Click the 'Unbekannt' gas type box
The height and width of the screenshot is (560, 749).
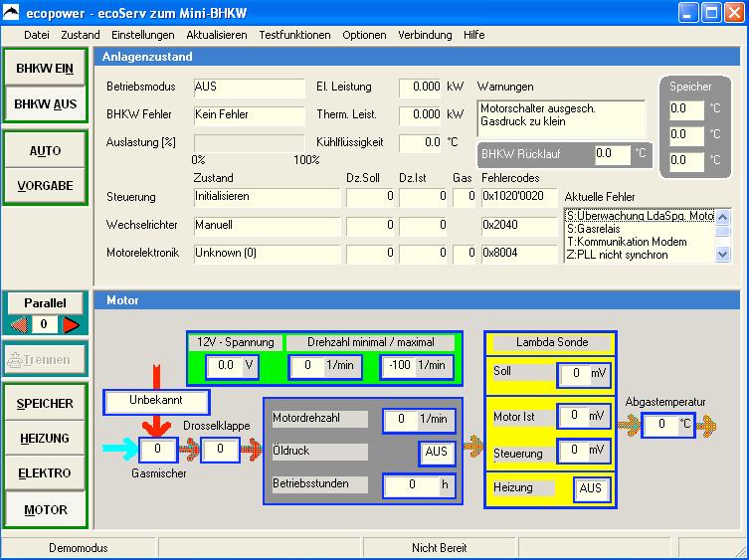[x=156, y=402]
